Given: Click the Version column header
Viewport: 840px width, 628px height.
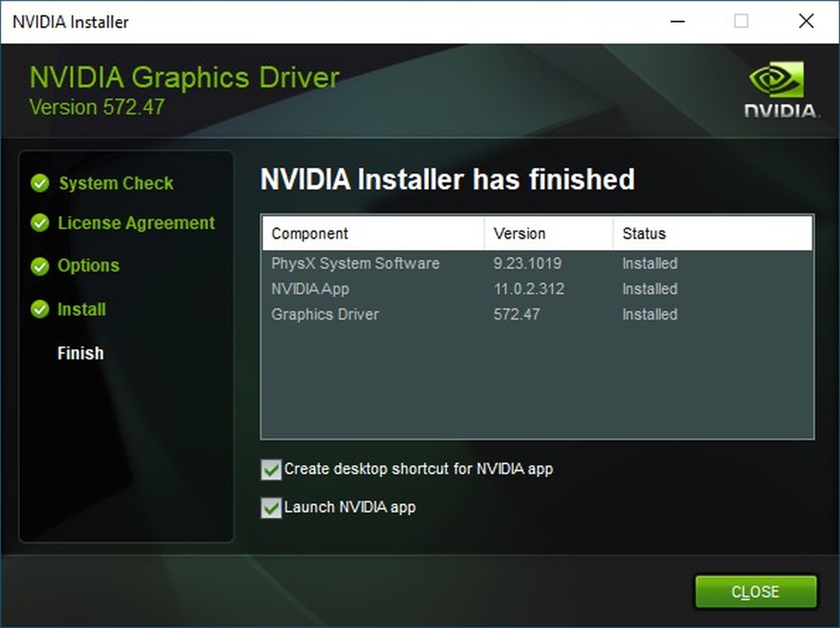Looking at the screenshot, I should pyautogui.click(x=549, y=233).
